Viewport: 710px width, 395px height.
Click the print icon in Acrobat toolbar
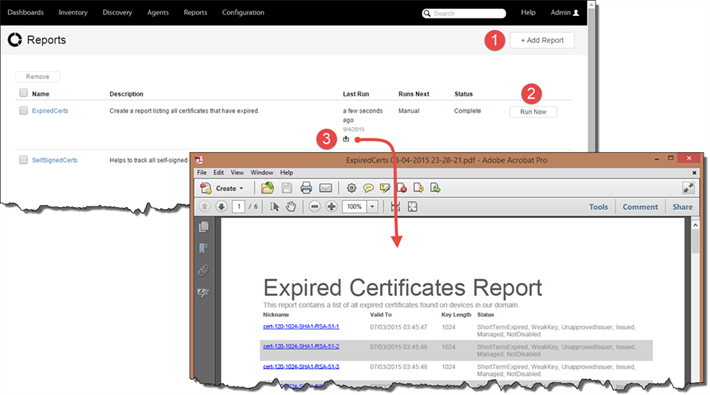306,188
